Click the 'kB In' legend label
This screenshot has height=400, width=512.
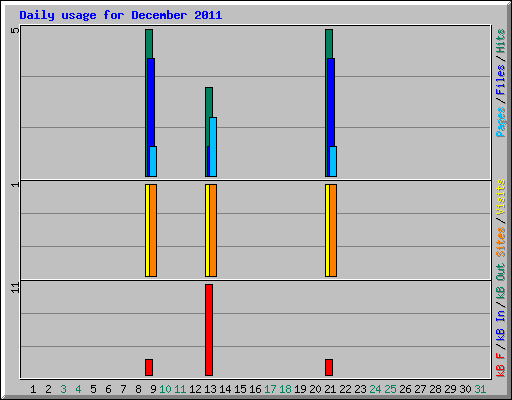[501, 325]
